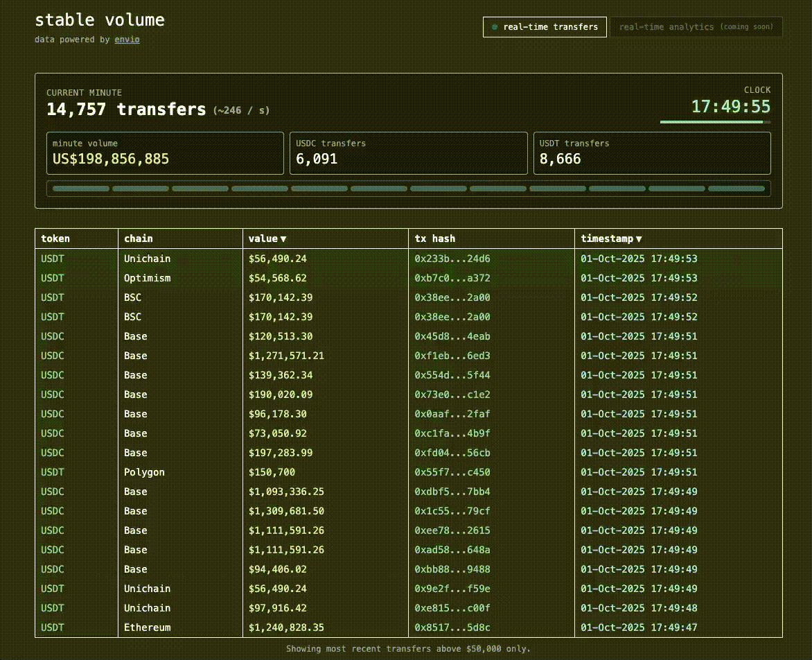Click the teal underline below the clock
The image size is (812, 660).
pos(714,121)
